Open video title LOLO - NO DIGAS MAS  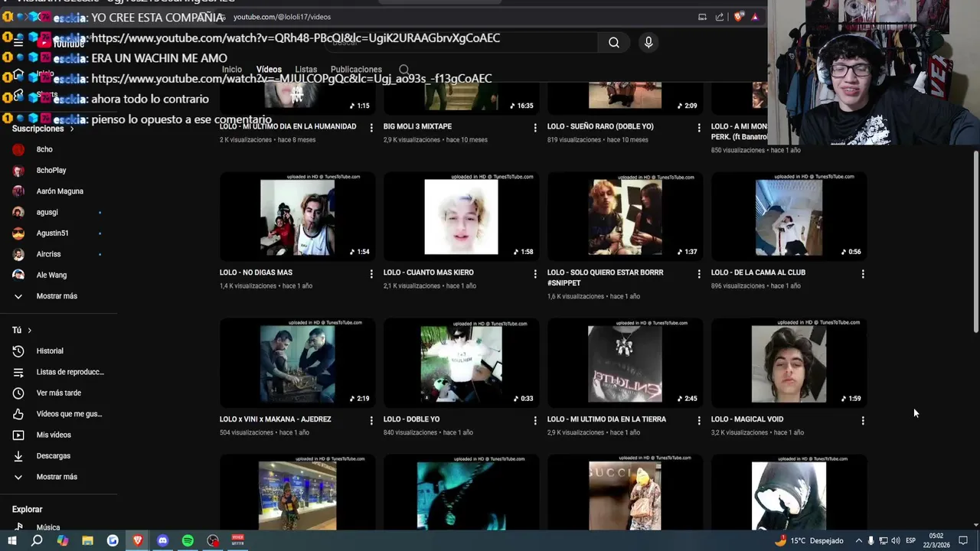pos(256,272)
